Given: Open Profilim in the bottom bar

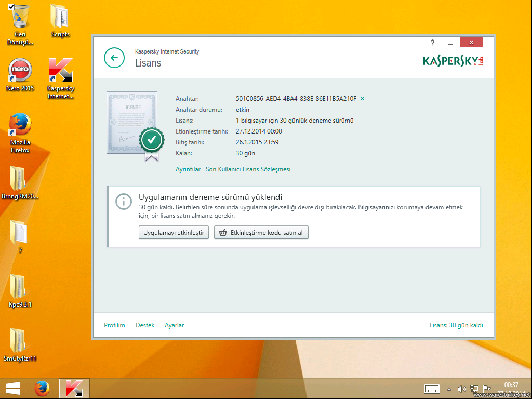Looking at the screenshot, I should (x=114, y=325).
